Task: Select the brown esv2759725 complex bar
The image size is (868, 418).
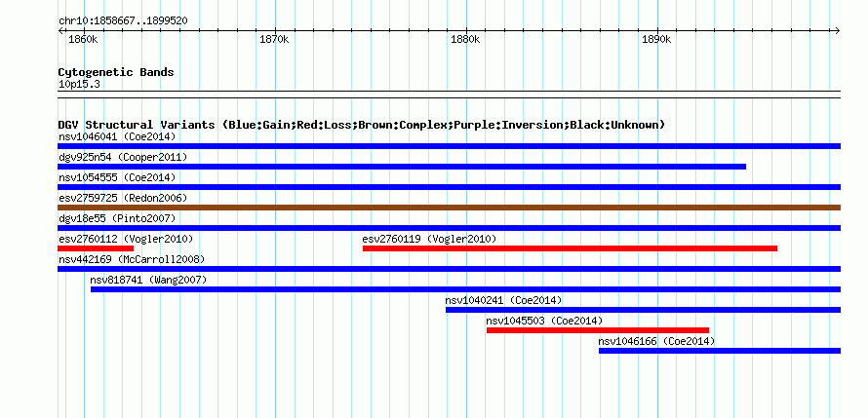Action: point(449,208)
